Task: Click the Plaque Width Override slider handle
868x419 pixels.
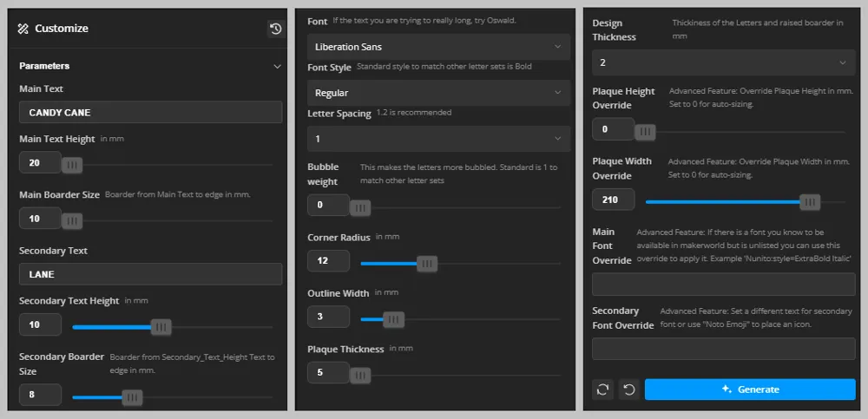Action: pos(811,202)
